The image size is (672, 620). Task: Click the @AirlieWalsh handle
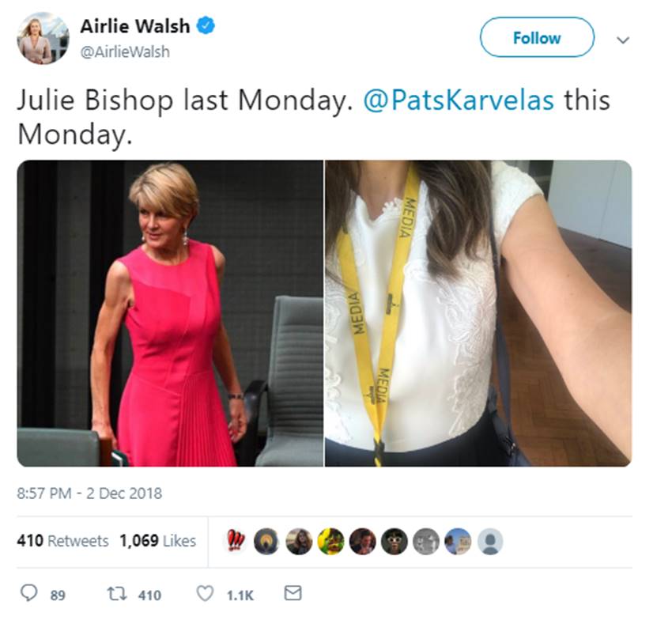[125, 52]
